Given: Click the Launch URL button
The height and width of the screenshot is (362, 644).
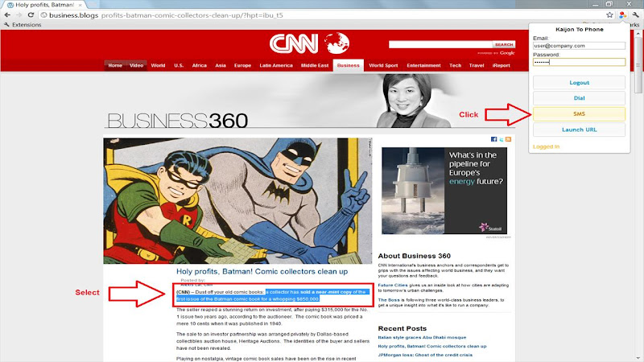Looking at the screenshot, I should 579,130.
